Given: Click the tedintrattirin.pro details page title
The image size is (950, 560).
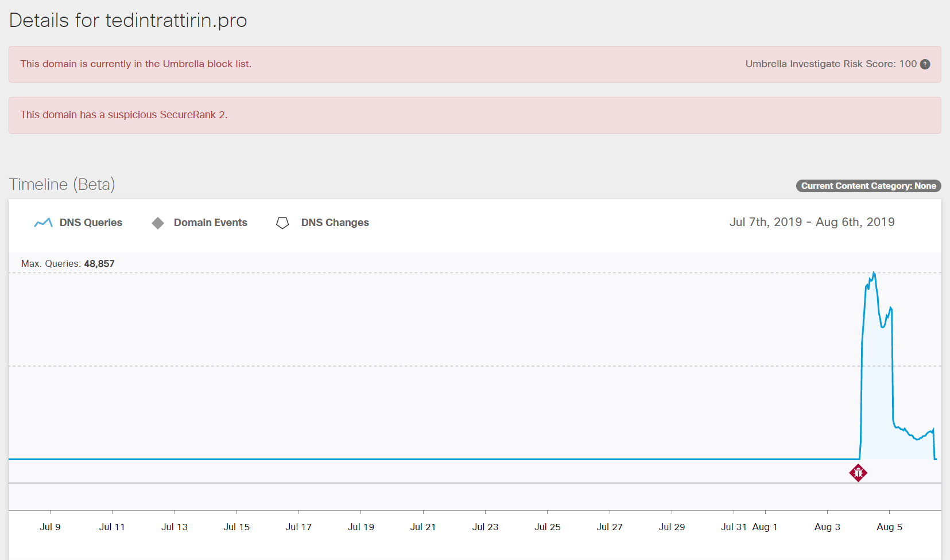Looking at the screenshot, I should 128,20.
